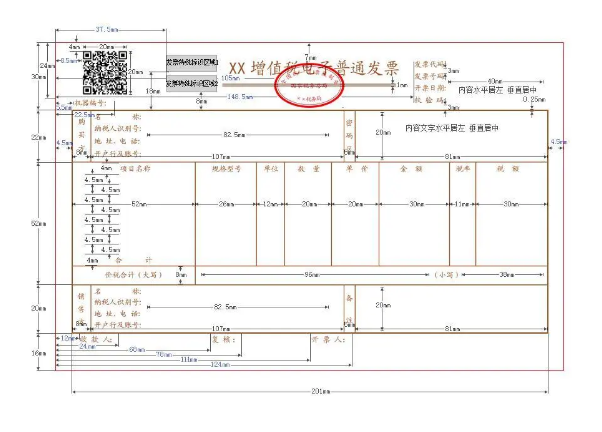
Task: Select the '校验码' label
Action: [429, 100]
